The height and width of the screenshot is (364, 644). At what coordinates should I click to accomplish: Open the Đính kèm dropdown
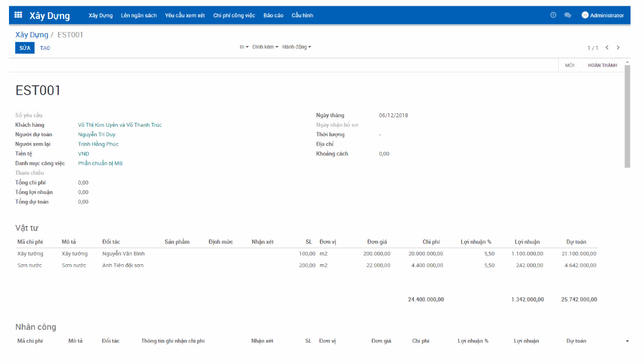pos(264,47)
